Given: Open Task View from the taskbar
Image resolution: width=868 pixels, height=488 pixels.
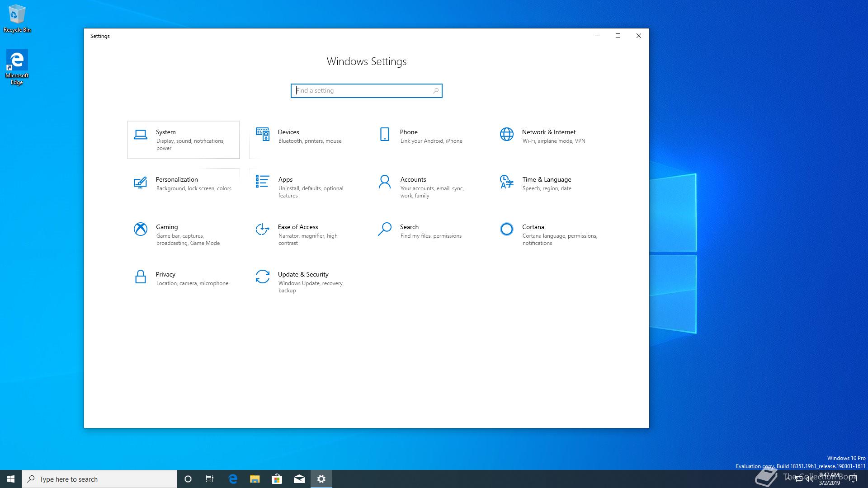Looking at the screenshot, I should click(x=210, y=479).
